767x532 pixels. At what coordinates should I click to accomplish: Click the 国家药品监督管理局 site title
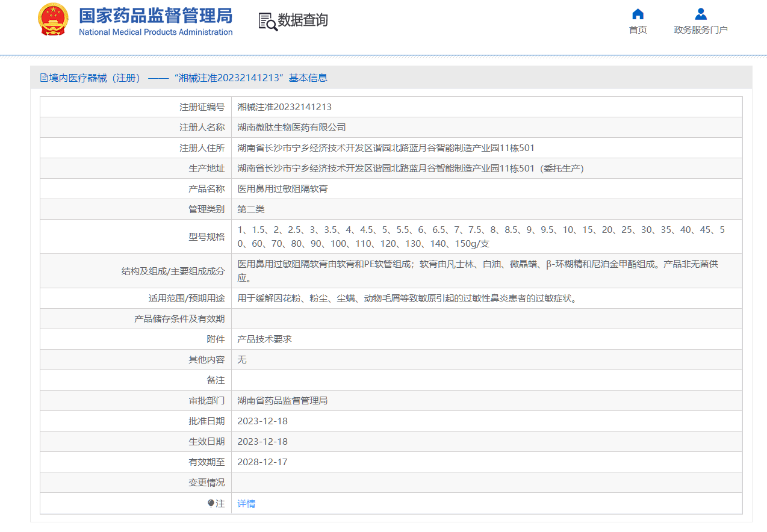pyautogui.click(x=155, y=15)
